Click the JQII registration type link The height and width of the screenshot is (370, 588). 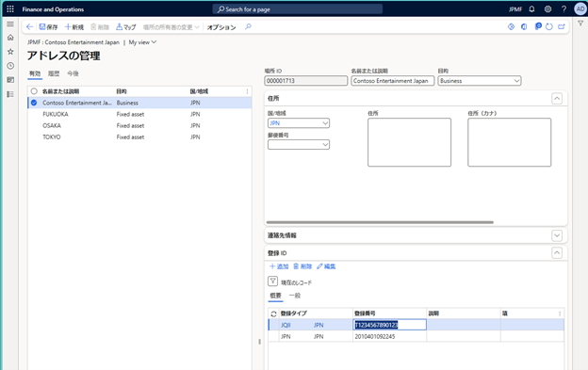[x=286, y=325]
